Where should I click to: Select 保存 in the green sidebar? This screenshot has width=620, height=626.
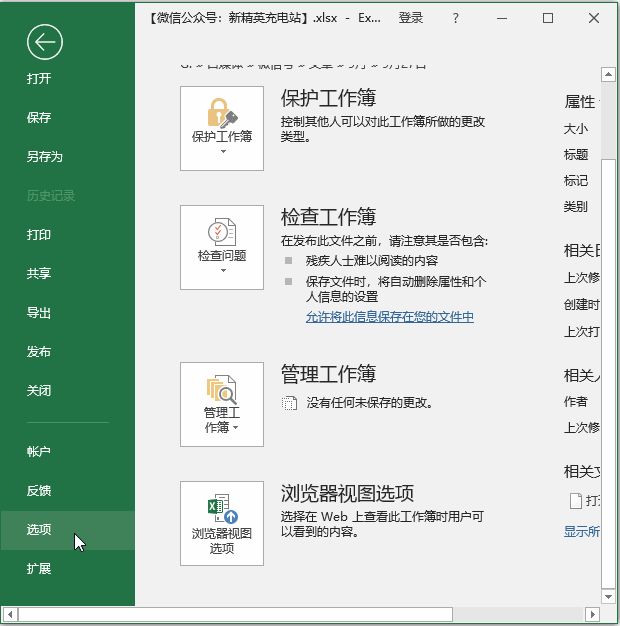pos(39,117)
